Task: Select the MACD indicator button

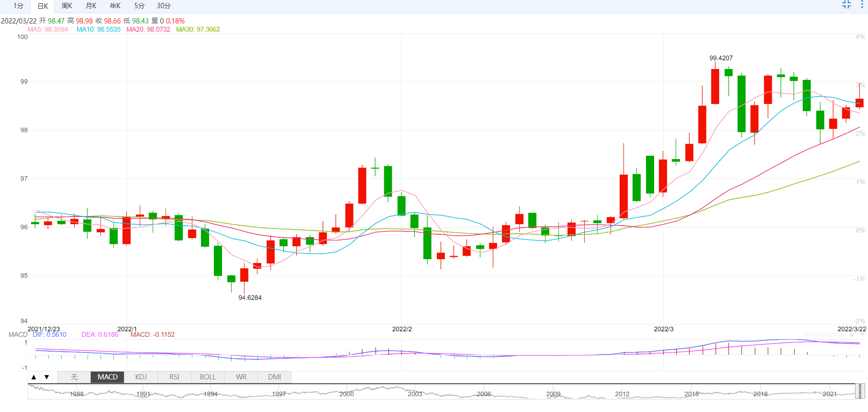Action: click(108, 377)
